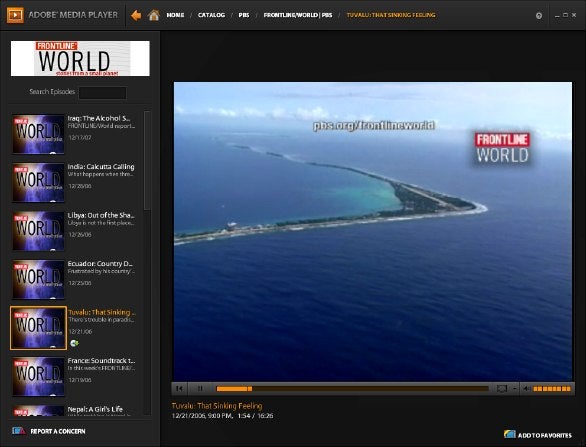Click the REPORT A CONCERN link
The image size is (586, 447).
point(58,431)
